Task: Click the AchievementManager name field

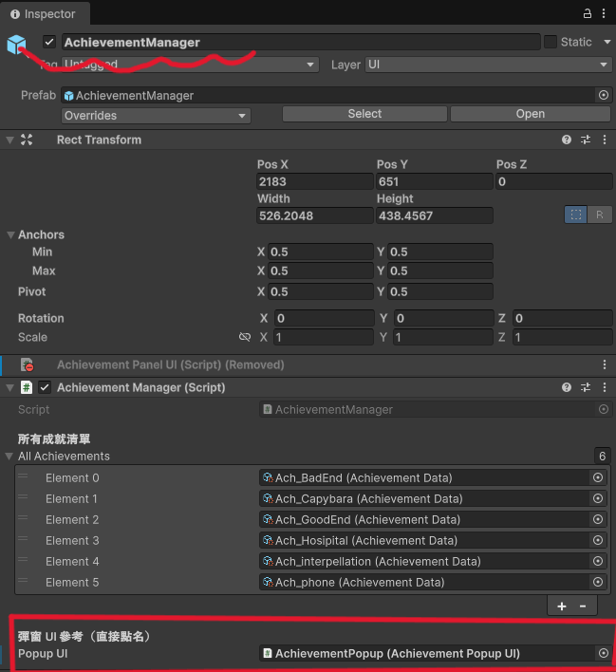Action: point(301,42)
